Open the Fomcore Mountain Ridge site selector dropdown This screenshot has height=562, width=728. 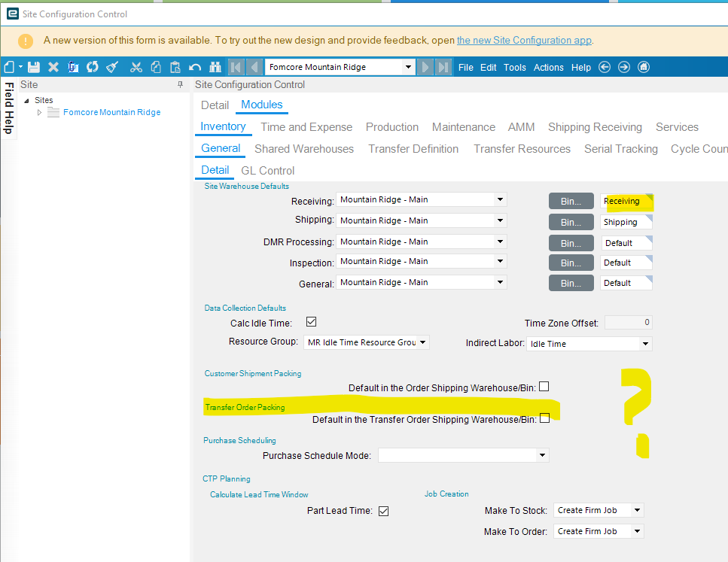coord(408,67)
